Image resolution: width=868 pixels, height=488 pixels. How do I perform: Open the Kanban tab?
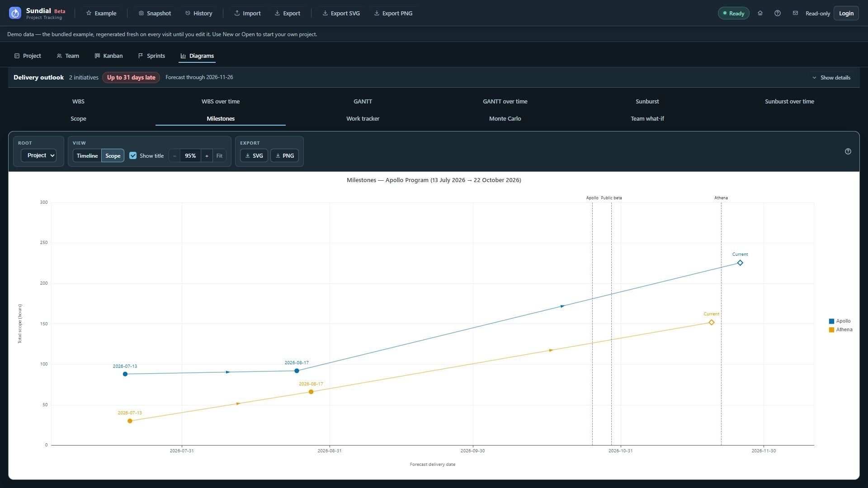tap(108, 56)
